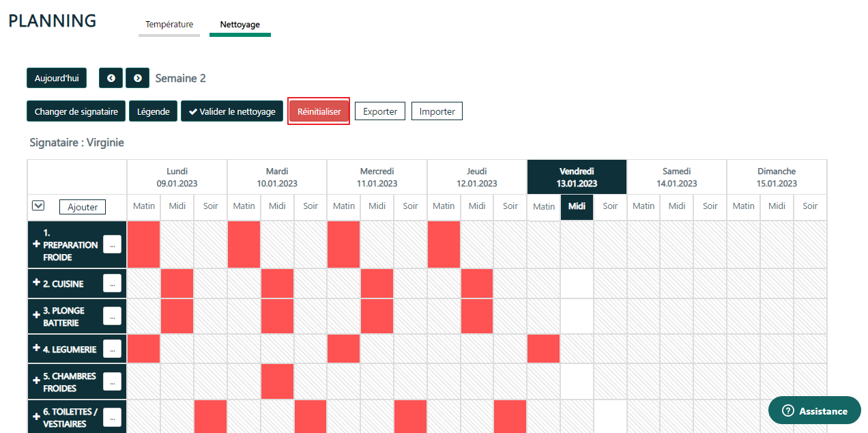The height and width of the screenshot is (433, 868).
Task: Open the Assistance help widget
Action: (814, 410)
